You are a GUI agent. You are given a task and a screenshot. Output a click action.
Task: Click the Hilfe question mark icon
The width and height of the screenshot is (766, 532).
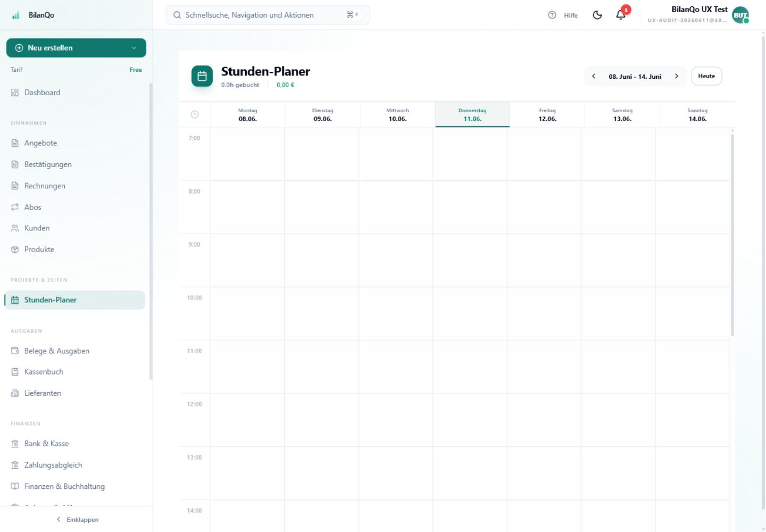(552, 15)
